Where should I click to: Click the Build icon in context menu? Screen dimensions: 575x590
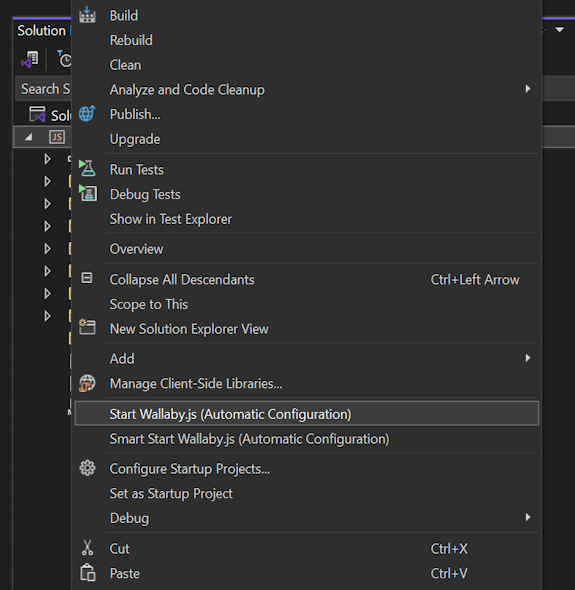(x=87, y=15)
